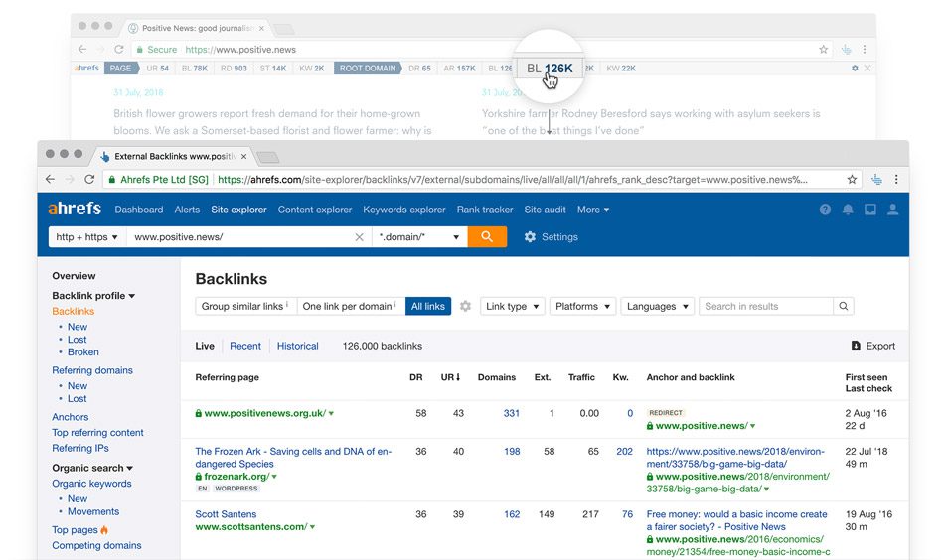
Task: Switch to the Historical backlinks tab
Action: 297,346
